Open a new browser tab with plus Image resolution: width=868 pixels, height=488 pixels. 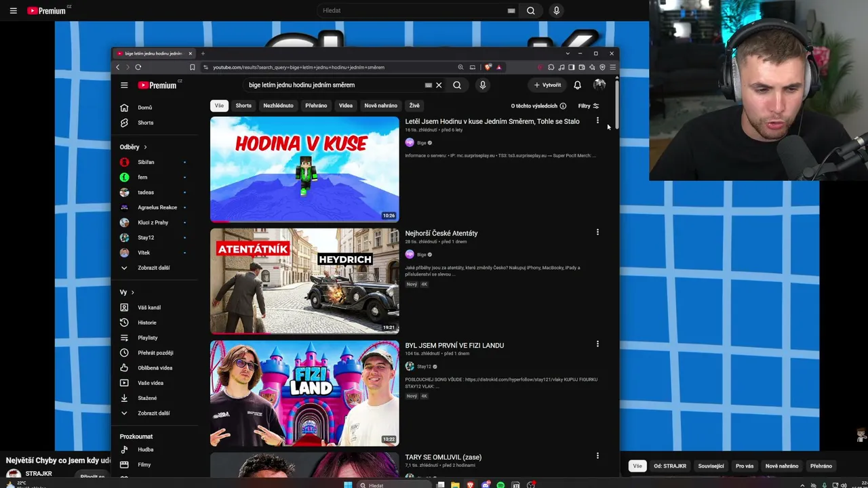(x=203, y=54)
